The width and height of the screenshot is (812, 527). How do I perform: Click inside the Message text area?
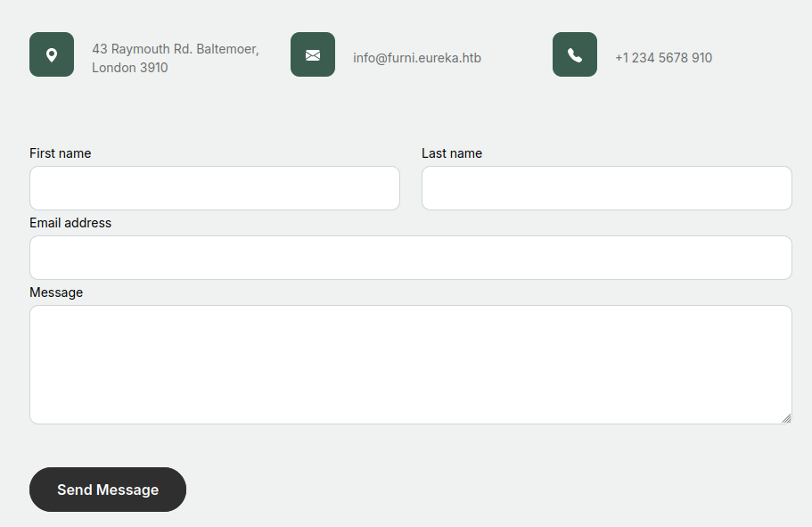pyautogui.click(x=410, y=364)
